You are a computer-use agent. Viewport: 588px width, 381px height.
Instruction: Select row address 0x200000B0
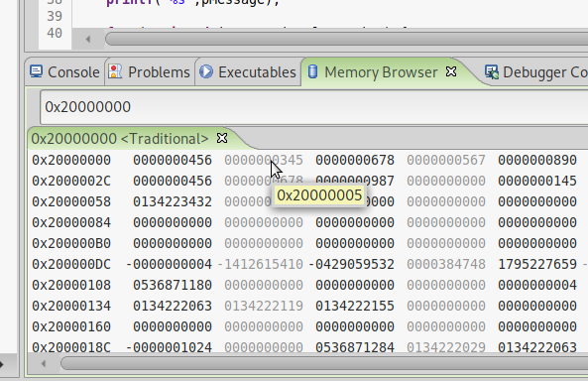click(x=71, y=244)
